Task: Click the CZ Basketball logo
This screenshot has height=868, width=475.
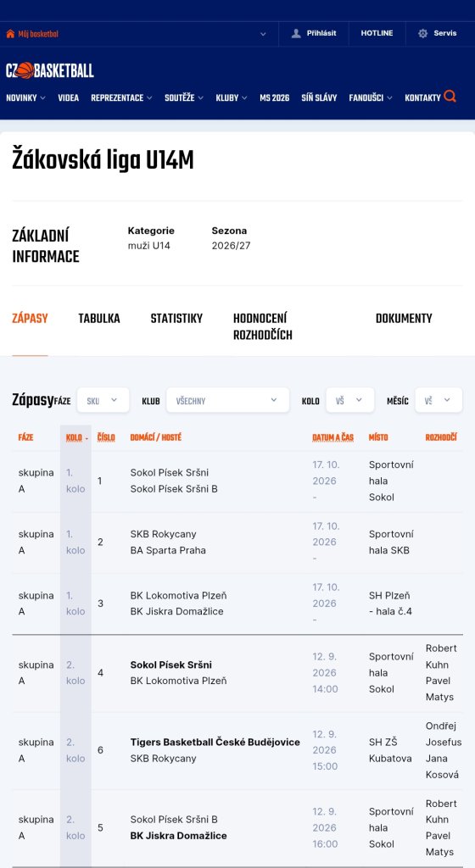Action: coord(50,70)
